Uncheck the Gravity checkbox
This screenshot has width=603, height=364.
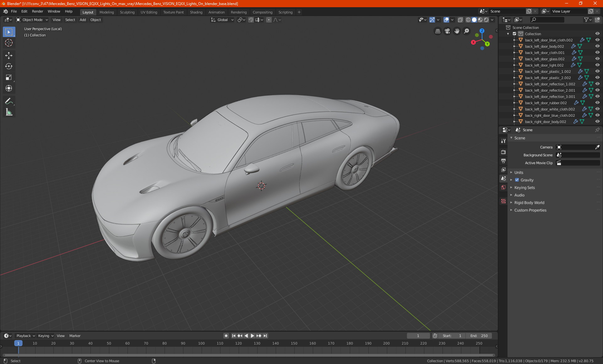[517, 180]
